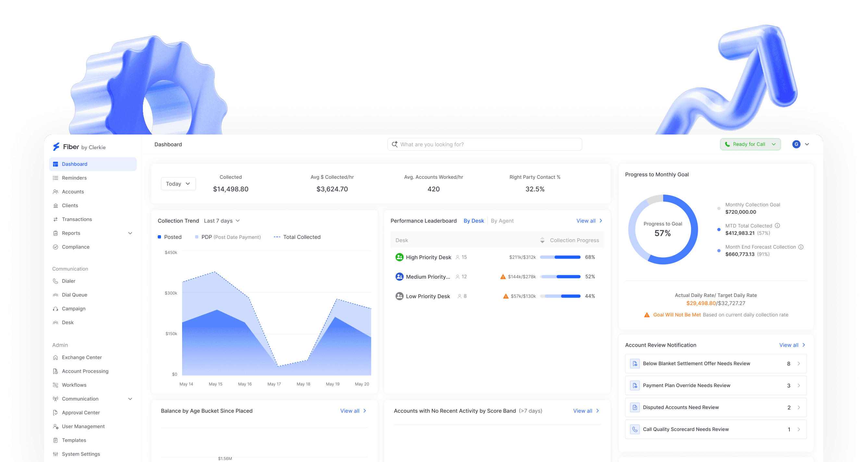868x462 pixels.
Task: Open the Today period dropdown
Action: 178,184
